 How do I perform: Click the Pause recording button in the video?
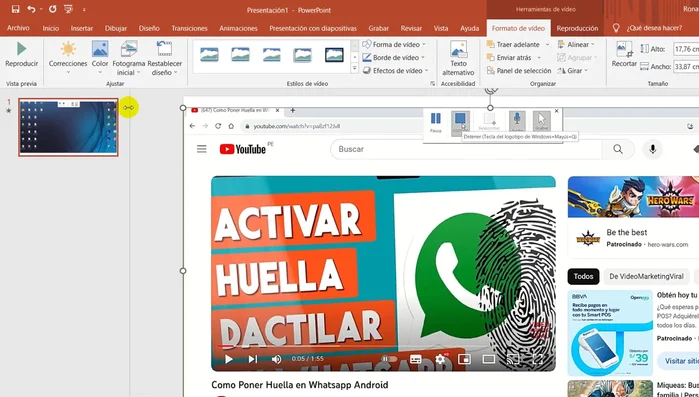point(436,122)
